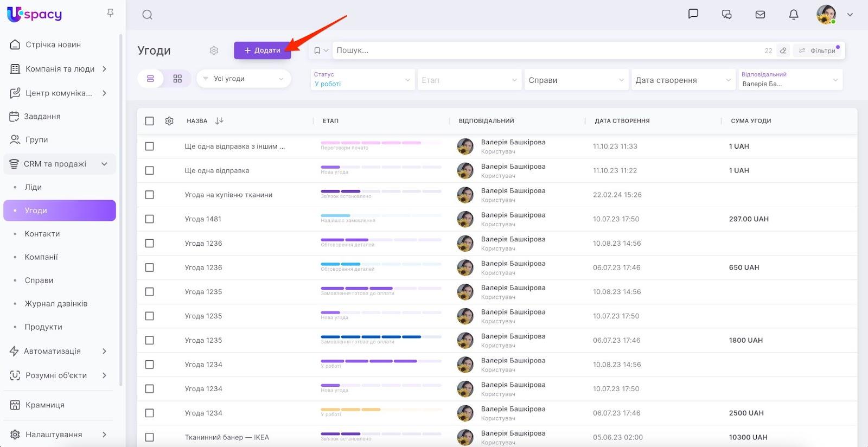The width and height of the screenshot is (868, 447).
Task: Click the notification bell icon
Action: click(x=793, y=15)
